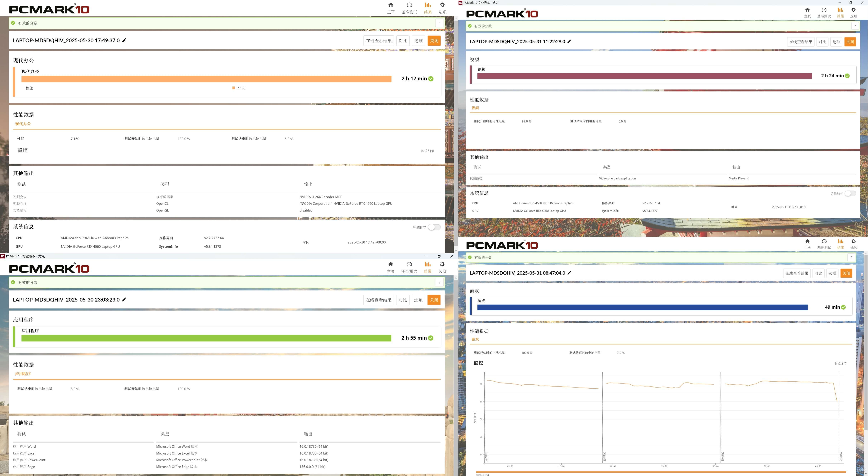The image size is (868, 476).
Task: Toggle 系统细节 switch in the 现代办公 window
Action: click(434, 227)
